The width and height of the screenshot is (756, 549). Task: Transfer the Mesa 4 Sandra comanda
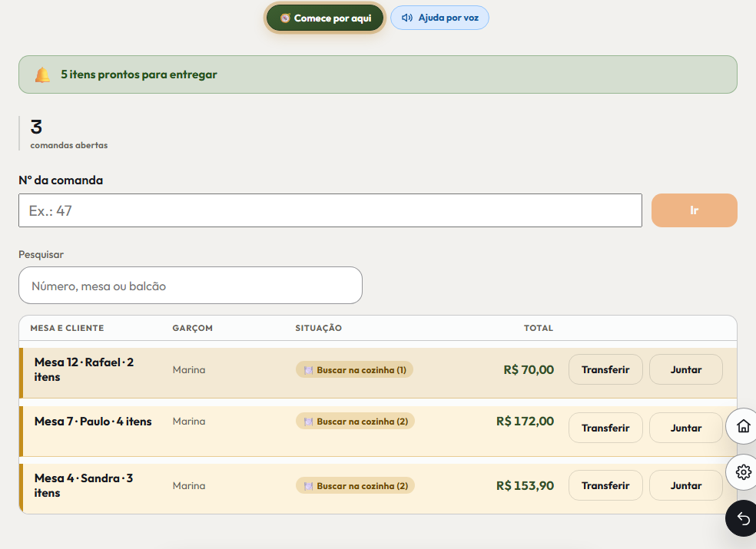tap(605, 485)
